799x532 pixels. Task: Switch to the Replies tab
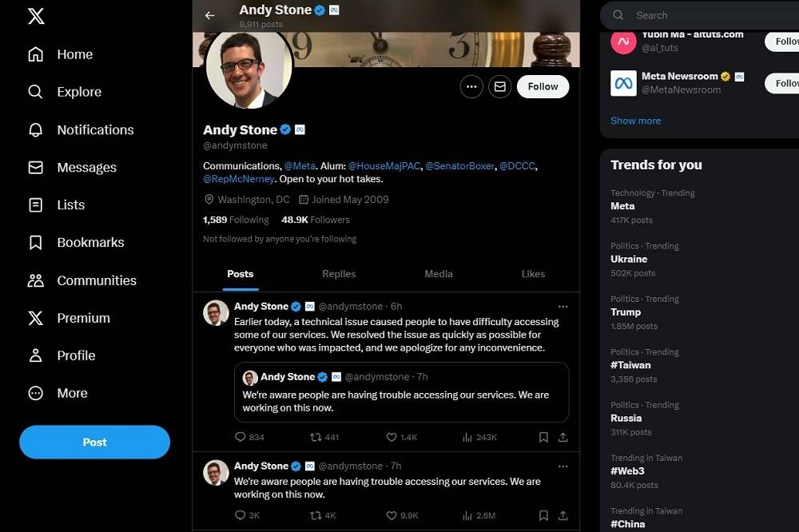[339, 274]
